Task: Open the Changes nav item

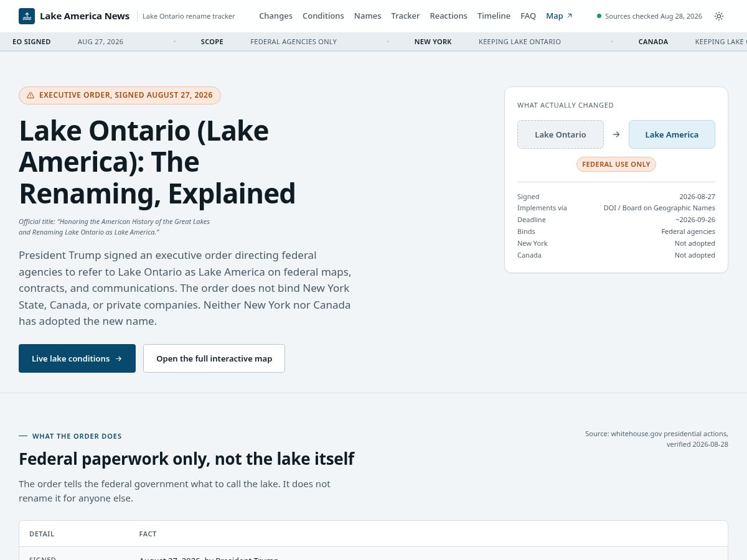Action: (x=276, y=16)
